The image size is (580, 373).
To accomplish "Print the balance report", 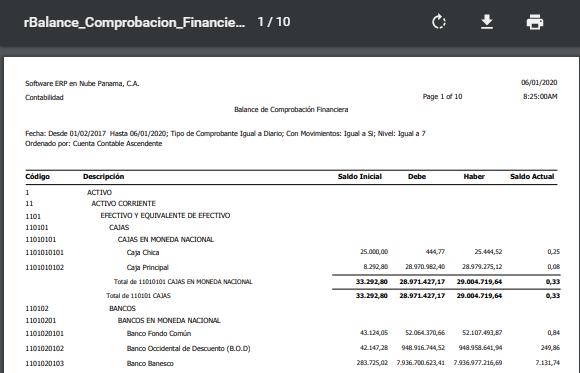I will [535, 22].
